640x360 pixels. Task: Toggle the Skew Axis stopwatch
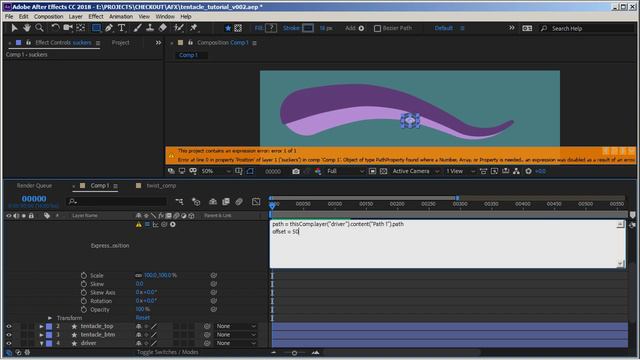(x=84, y=293)
